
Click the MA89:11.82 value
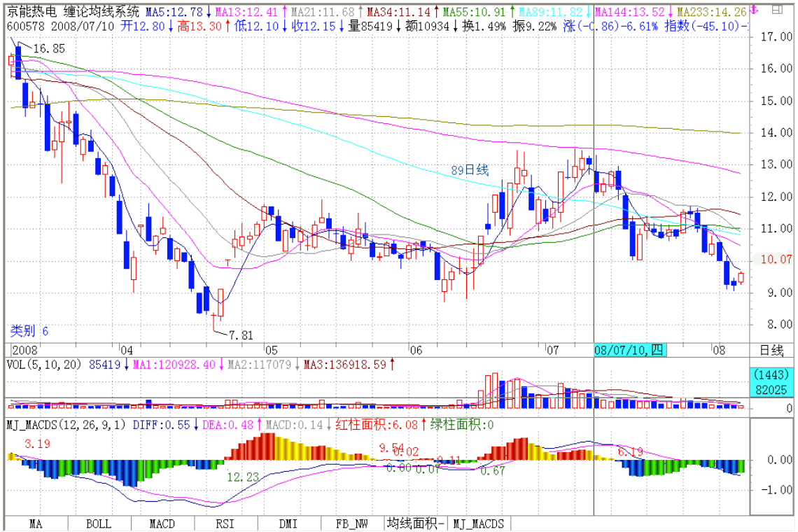[x=550, y=11]
